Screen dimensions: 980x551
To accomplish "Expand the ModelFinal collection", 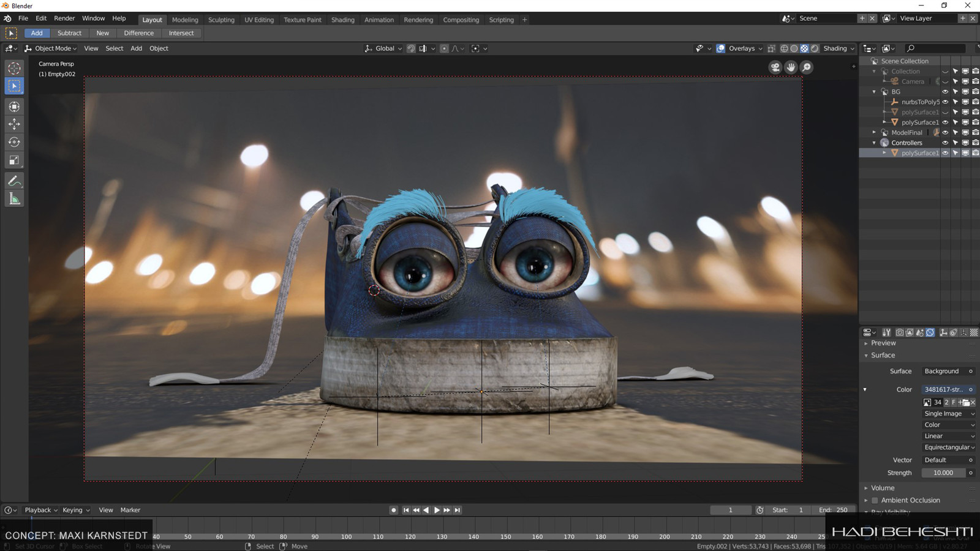I will [x=874, y=132].
